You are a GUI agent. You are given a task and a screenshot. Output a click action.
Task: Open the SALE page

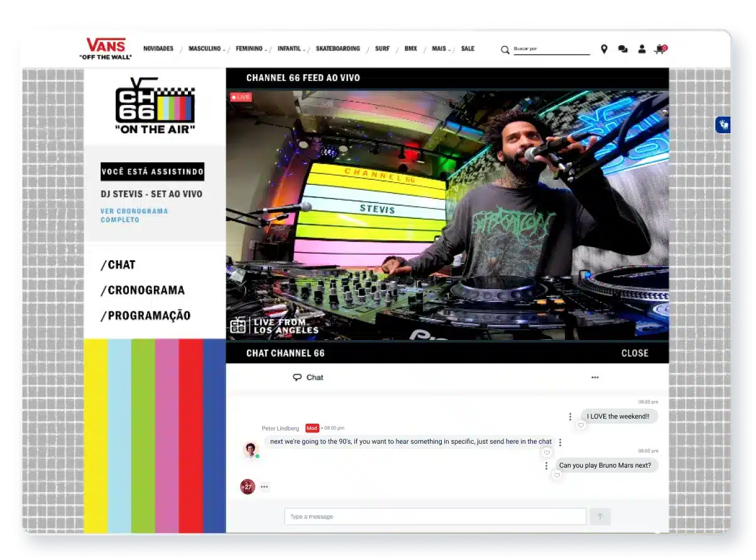point(468,48)
